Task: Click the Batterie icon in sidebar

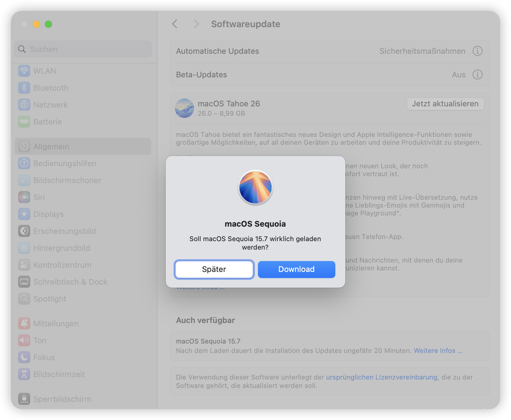Action: point(24,122)
